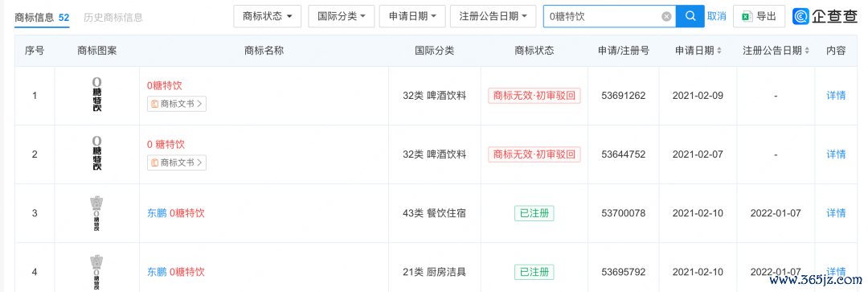The image size is (868, 292).
Task: Expand the 注册公告日期 filter dropdown
Action: [x=493, y=16]
